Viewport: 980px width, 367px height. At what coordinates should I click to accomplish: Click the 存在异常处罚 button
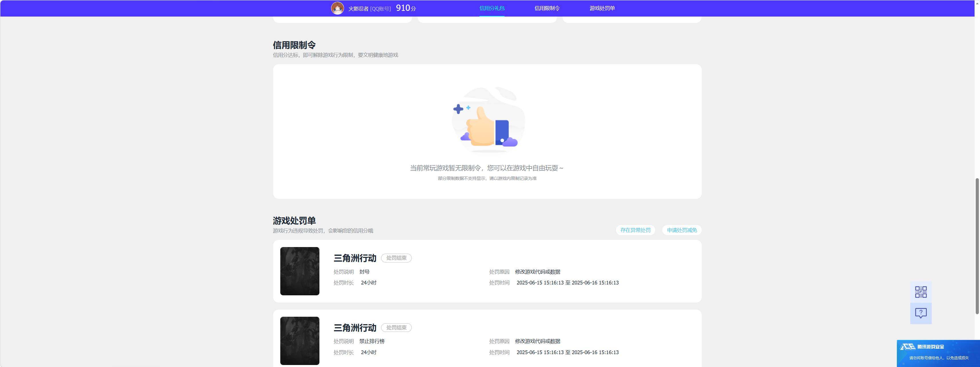click(635, 230)
